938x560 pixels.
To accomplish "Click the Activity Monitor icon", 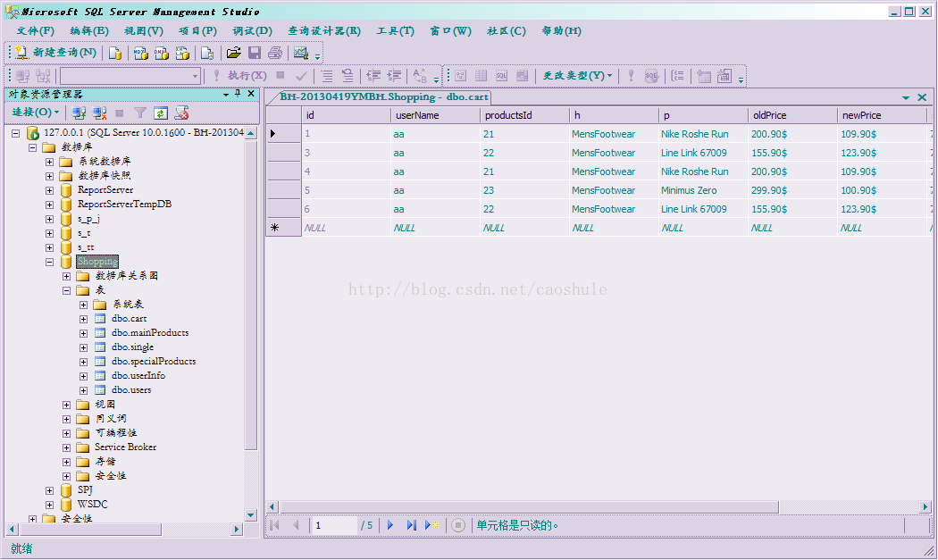I will pos(301,53).
